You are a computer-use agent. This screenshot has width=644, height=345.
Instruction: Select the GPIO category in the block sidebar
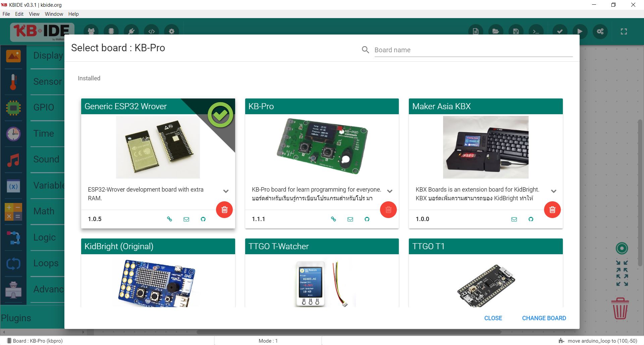pos(13,107)
